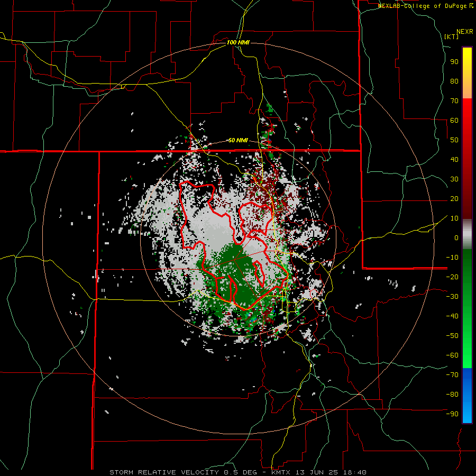Click the 70 value on the velocity scale
Image resolution: width=476 pixels, height=476 pixels.
pyautogui.click(x=454, y=101)
